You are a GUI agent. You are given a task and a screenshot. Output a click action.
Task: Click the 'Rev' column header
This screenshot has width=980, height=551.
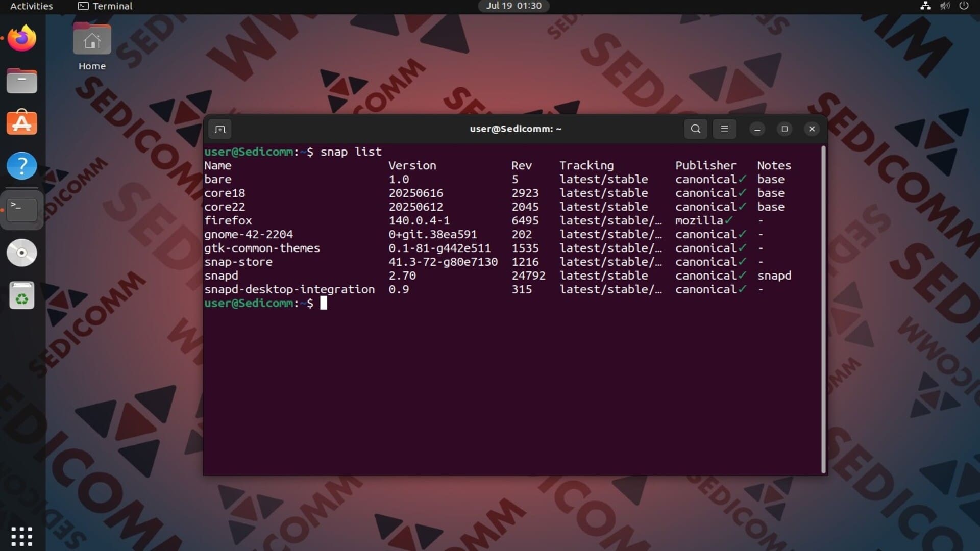coord(522,166)
